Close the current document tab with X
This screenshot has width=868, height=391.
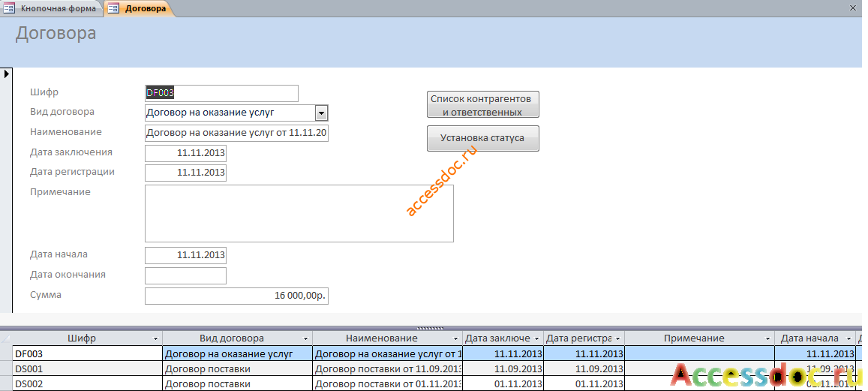853,8
